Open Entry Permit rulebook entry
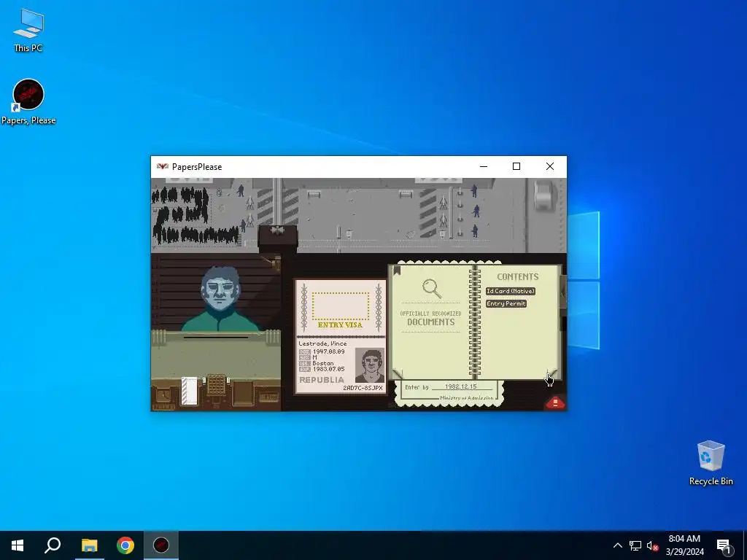Image resolution: width=747 pixels, height=560 pixels. pos(506,303)
